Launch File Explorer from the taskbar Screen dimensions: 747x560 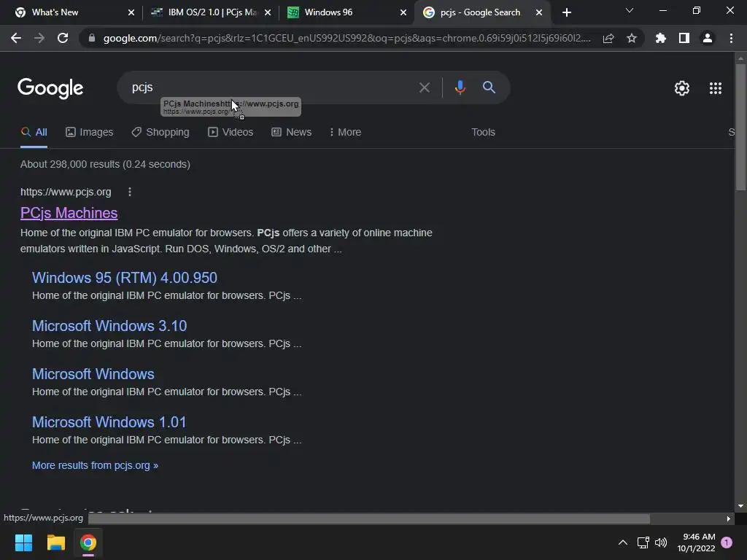tap(55, 542)
